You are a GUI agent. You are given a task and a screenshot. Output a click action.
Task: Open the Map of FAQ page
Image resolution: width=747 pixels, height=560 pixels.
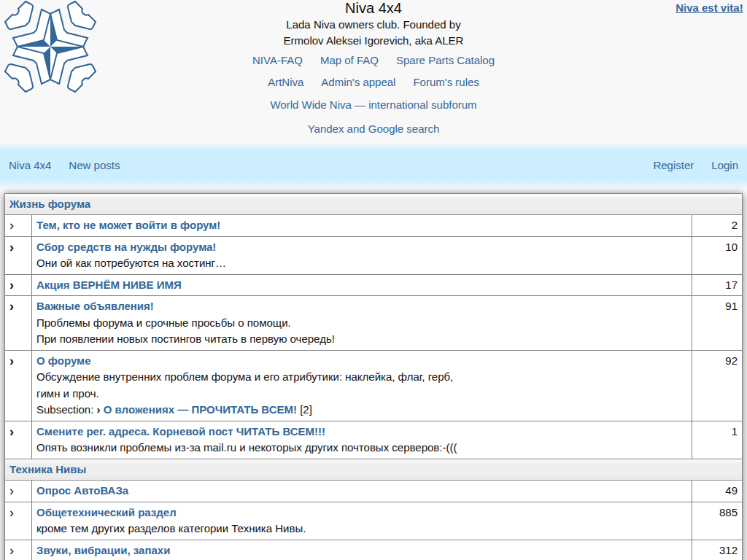click(x=349, y=61)
